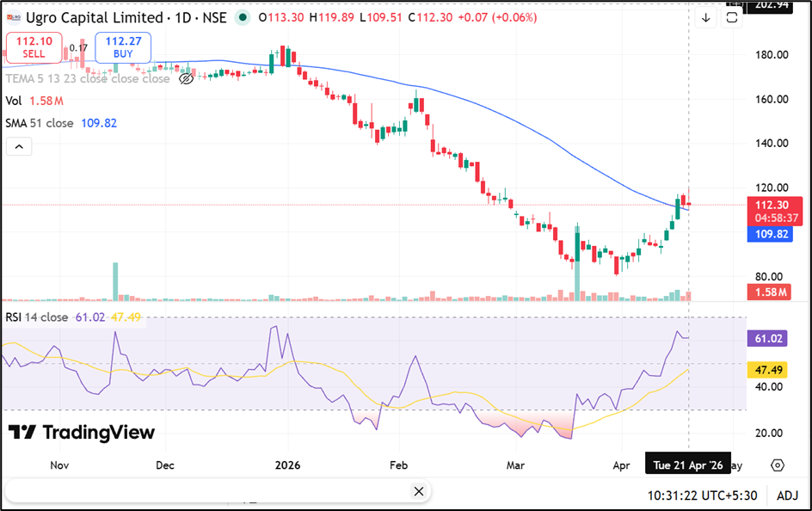This screenshot has height=511, width=812.
Task: Click the purple 61.02 RSI value tag
Action: [770, 339]
